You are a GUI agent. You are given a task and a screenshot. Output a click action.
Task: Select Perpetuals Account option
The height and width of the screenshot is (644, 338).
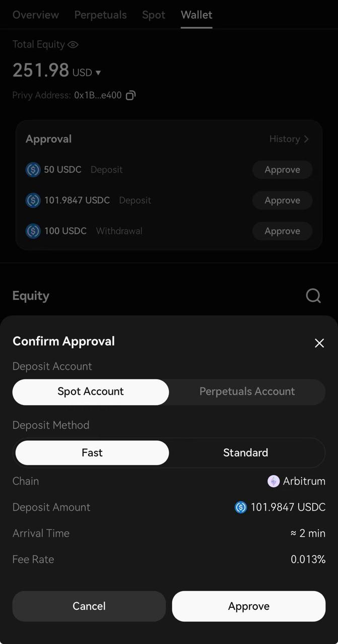247,392
